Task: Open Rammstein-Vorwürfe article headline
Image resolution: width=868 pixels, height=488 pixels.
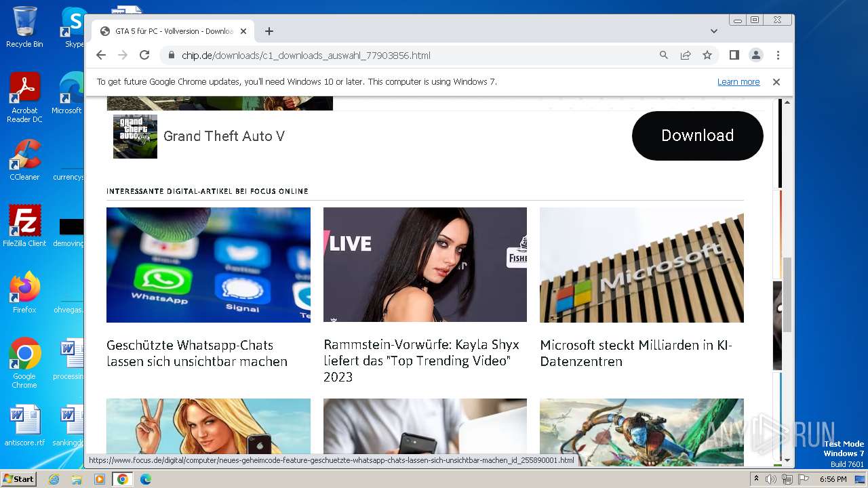Action: [x=421, y=361]
